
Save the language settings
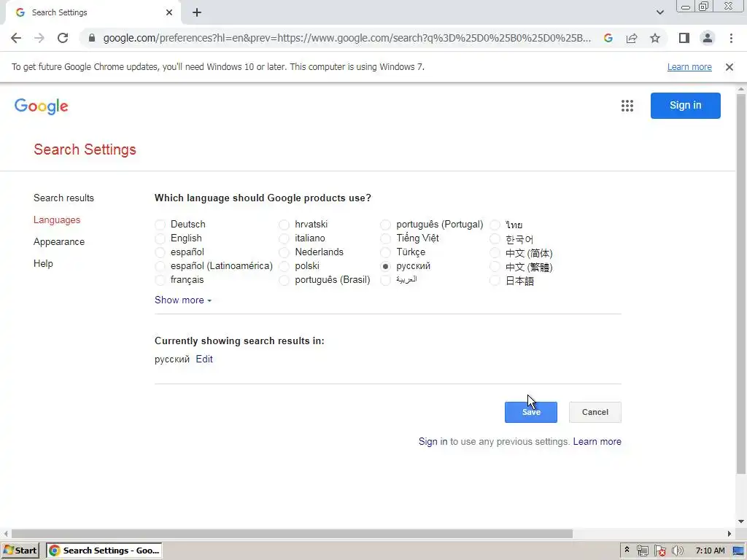click(531, 413)
